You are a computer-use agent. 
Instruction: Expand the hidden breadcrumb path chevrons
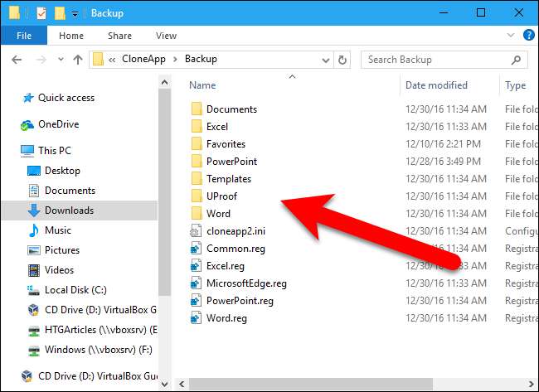[x=112, y=60]
